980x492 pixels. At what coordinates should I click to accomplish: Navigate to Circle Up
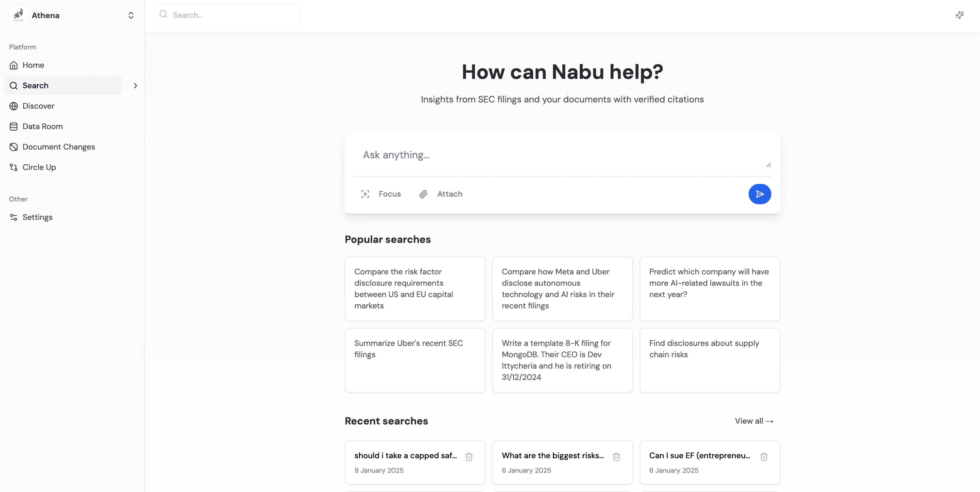[39, 167]
